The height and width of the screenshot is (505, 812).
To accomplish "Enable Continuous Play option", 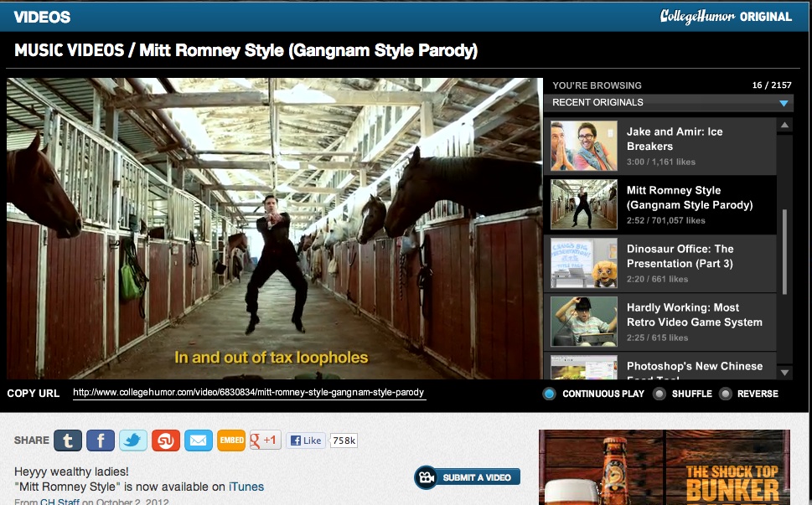I will [550, 394].
